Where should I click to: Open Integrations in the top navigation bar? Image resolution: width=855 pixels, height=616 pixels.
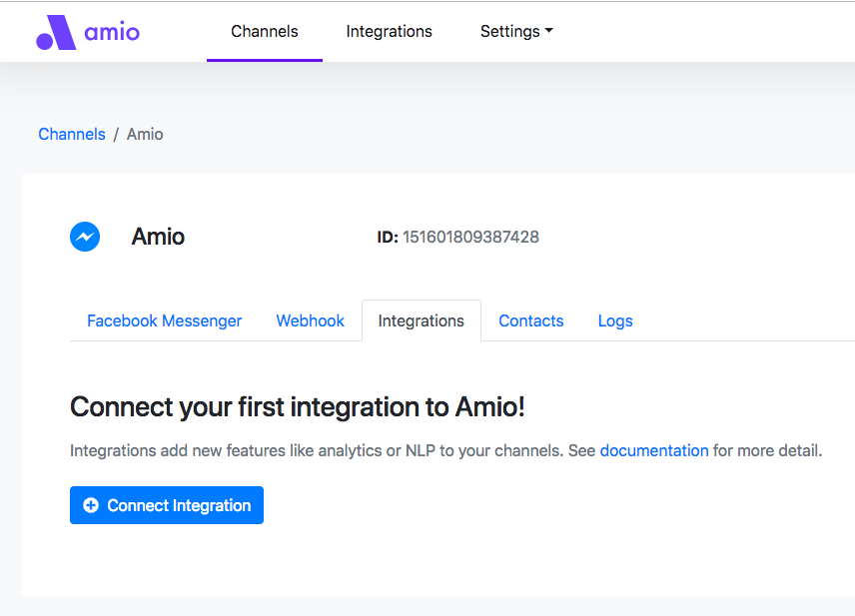(x=389, y=32)
